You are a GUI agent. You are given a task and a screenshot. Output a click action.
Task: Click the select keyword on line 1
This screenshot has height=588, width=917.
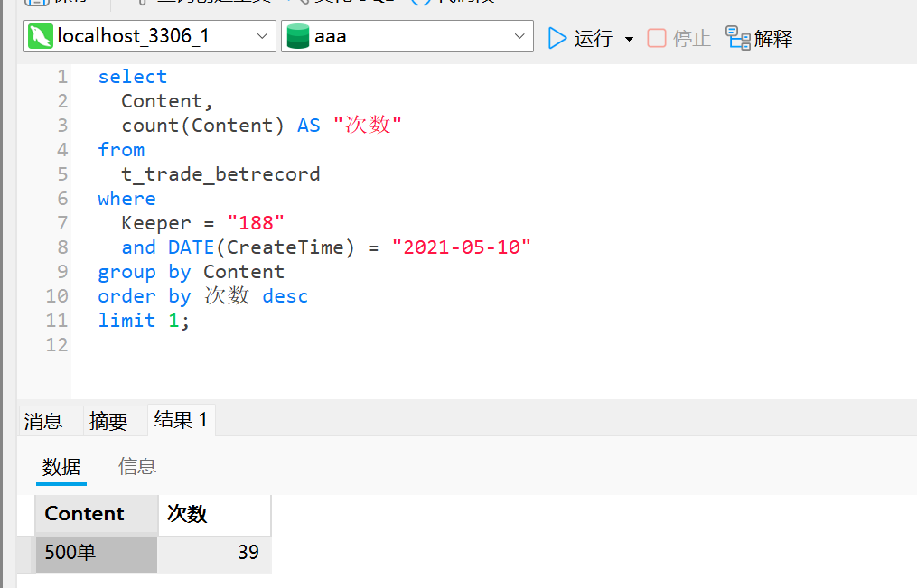click(133, 77)
